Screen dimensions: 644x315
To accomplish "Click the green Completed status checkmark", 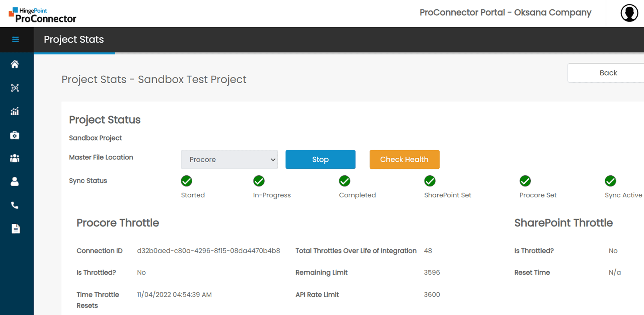I will [344, 181].
